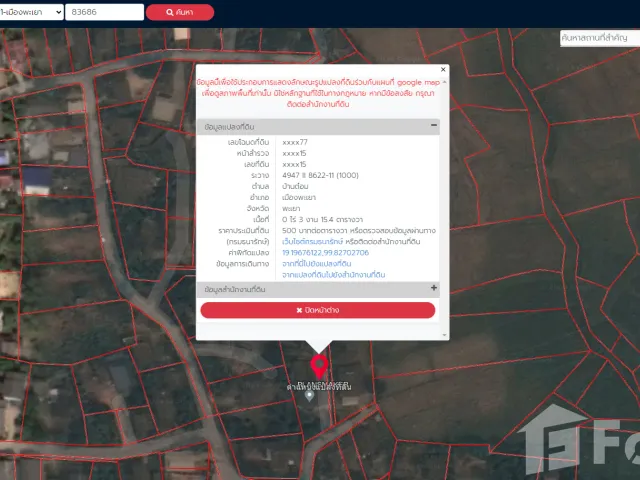Click the ค้นหาสถานที่สำคัญ place search box
The image size is (640, 480).
click(600, 38)
